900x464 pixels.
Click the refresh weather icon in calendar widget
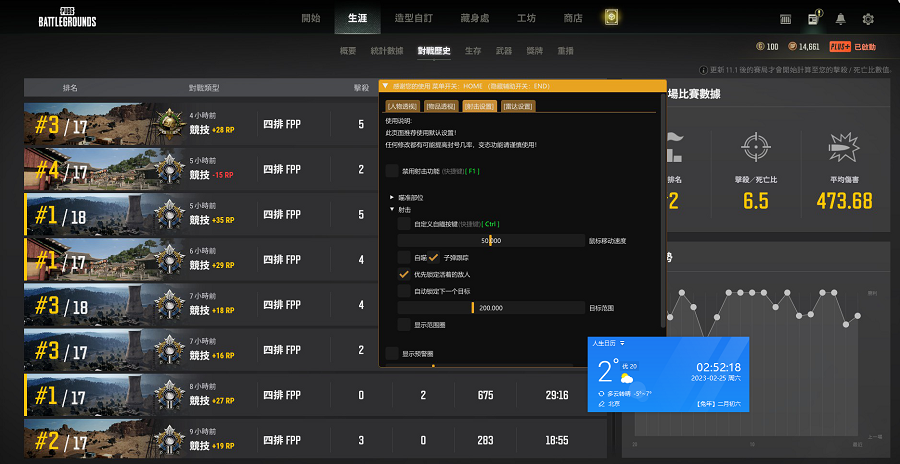click(602, 394)
